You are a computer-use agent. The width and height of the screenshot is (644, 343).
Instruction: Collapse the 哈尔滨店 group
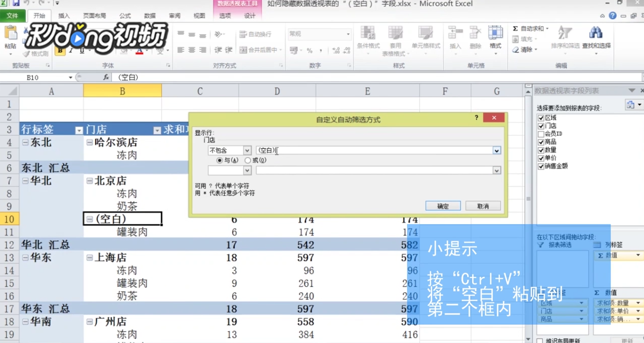(90, 143)
